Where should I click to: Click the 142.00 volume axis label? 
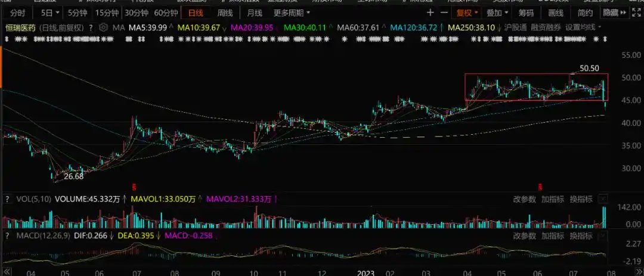pos(629,208)
